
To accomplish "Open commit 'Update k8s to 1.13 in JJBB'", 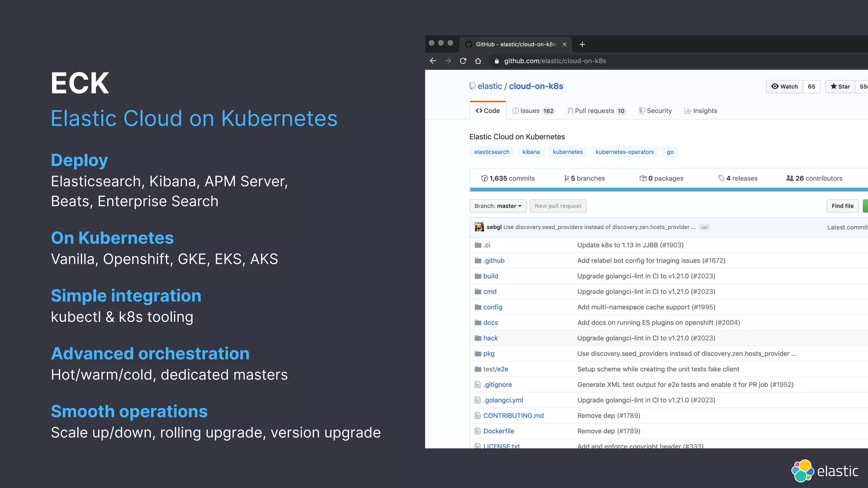I will [630, 245].
